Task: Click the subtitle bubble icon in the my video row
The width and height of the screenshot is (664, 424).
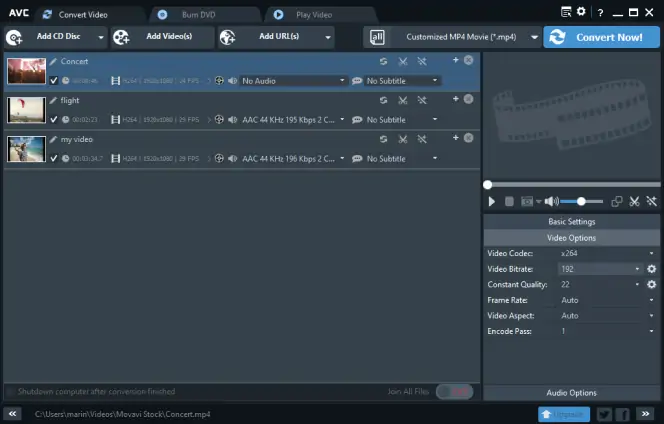Action: (357, 159)
